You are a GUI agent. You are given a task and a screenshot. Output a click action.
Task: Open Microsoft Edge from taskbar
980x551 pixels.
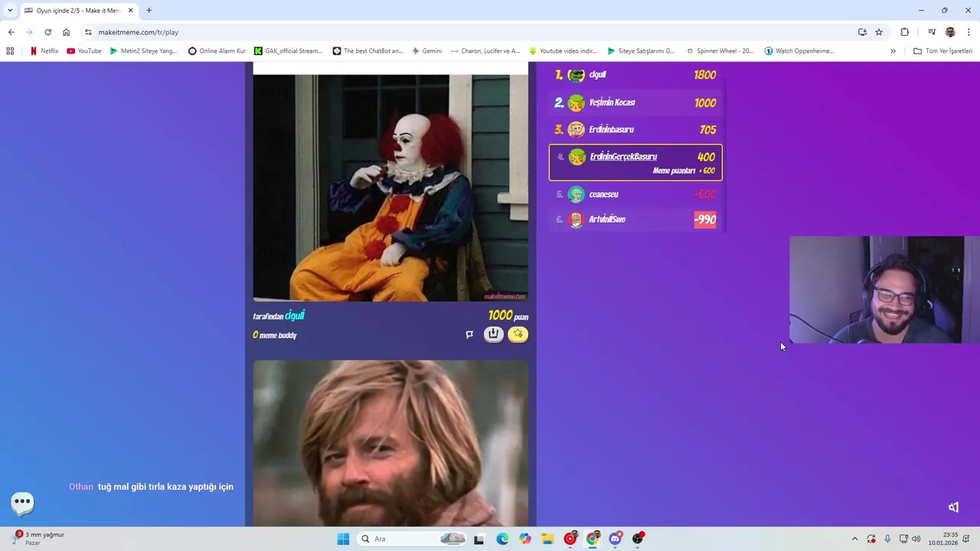(502, 539)
